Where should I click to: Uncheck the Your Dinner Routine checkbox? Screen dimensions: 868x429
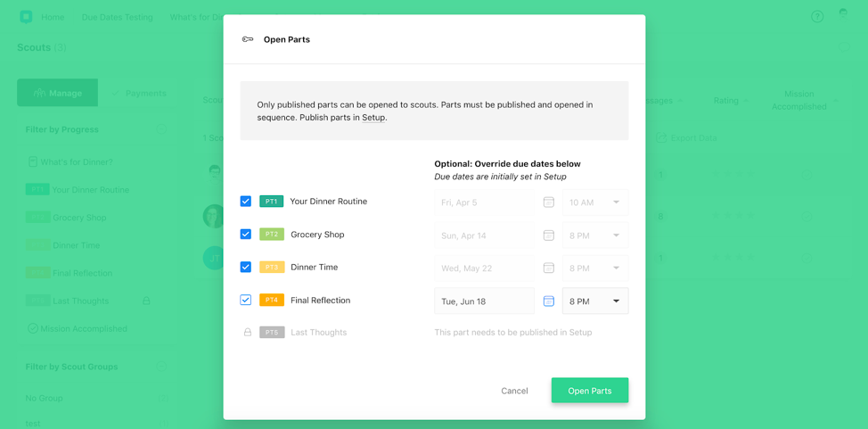(246, 202)
